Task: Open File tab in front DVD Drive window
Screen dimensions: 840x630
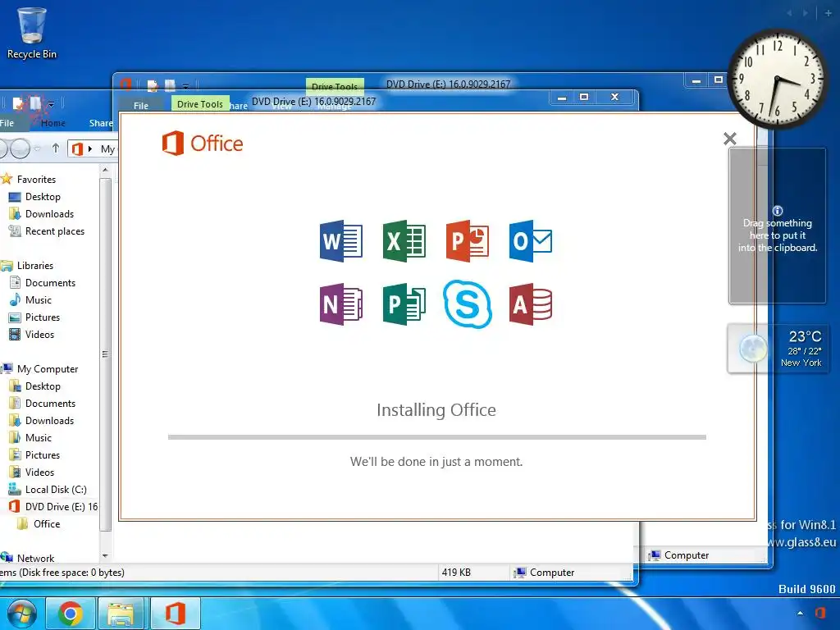Action: pyautogui.click(x=141, y=106)
